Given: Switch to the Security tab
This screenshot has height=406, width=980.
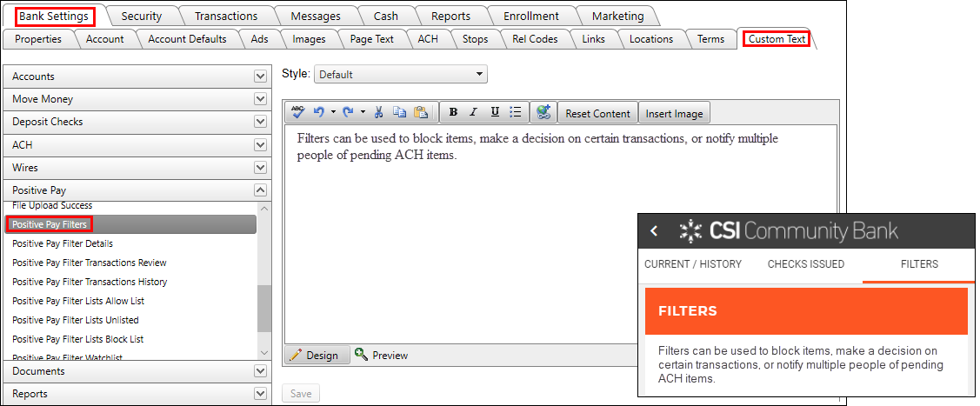Looking at the screenshot, I should pos(141,16).
